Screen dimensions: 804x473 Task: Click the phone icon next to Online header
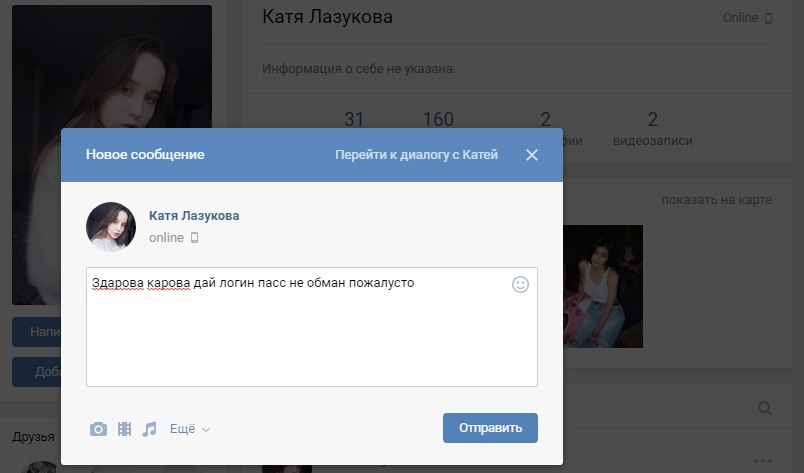[769, 18]
